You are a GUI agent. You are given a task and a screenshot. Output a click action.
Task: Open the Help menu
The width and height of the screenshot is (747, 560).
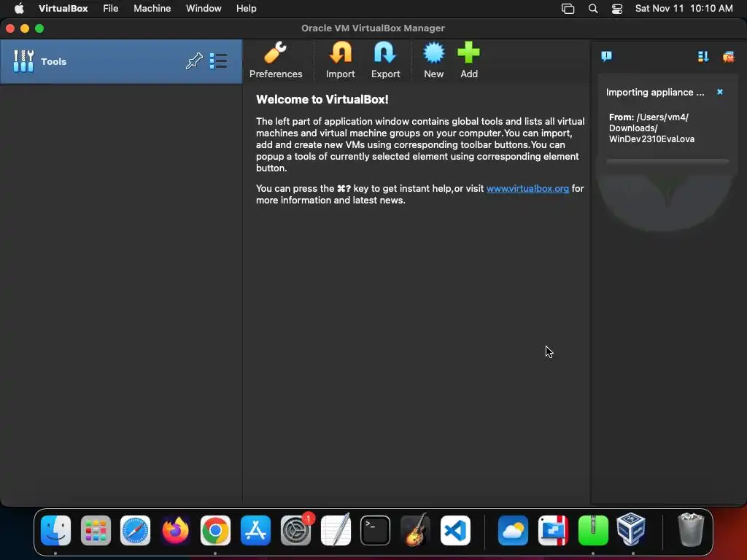tap(247, 9)
